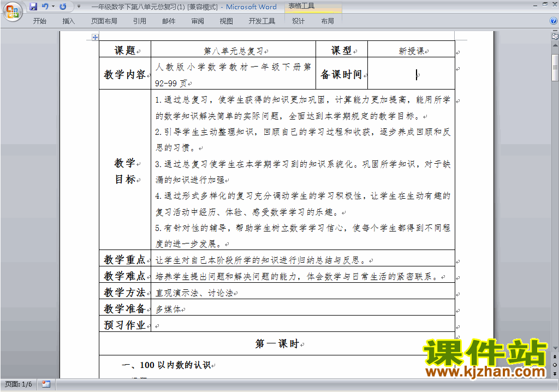Customize Quick Access Toolbar dropdown
Screen dimensions: 559x392
click(x=79, y=7)
